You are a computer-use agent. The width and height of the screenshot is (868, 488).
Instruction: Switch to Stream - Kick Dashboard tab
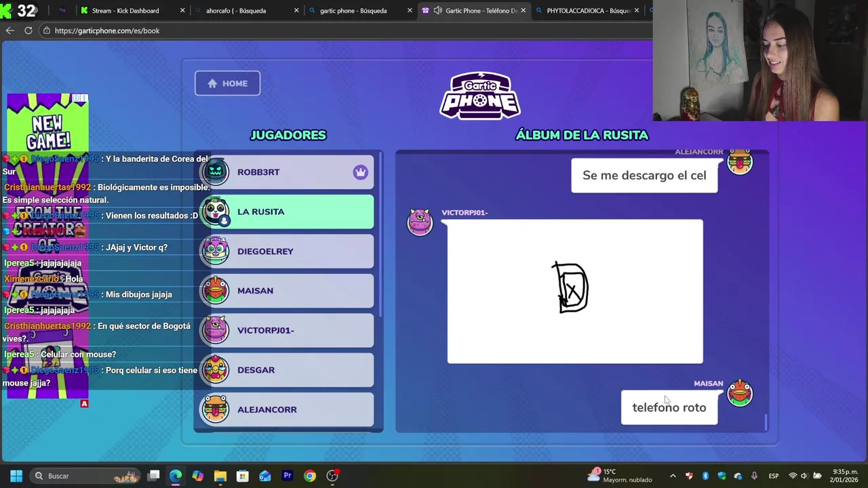tap(125, 11)
